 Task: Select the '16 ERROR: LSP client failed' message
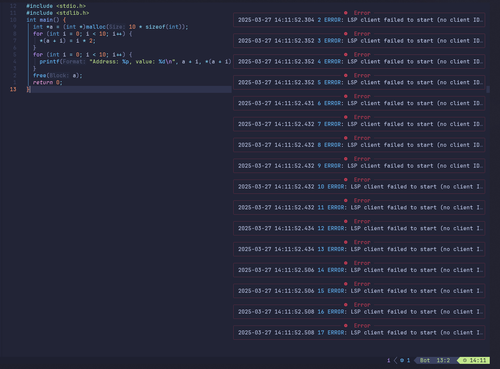[x=360, y=312]
